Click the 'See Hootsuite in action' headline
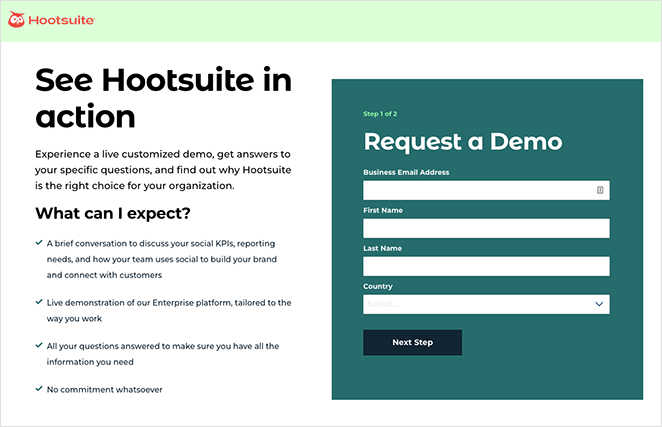Image resolution: width=662 pixels, height=427 pixels. (x=163, y=98)
